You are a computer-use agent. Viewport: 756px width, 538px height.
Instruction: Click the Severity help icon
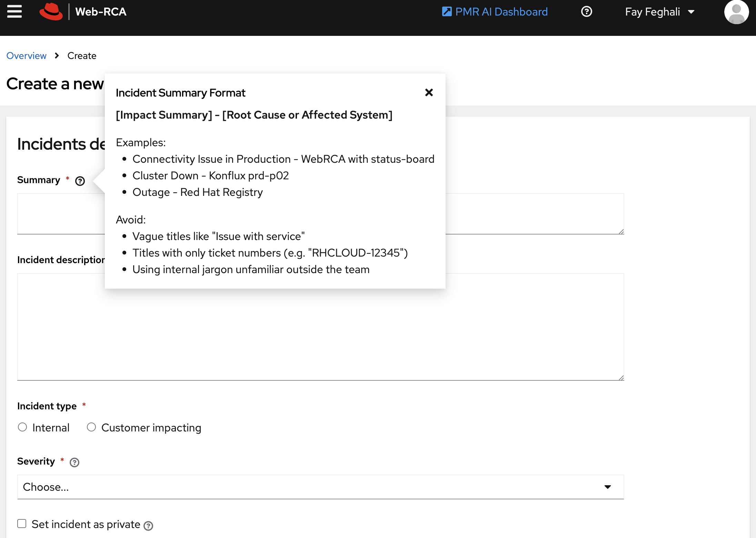tap(74, 462)
